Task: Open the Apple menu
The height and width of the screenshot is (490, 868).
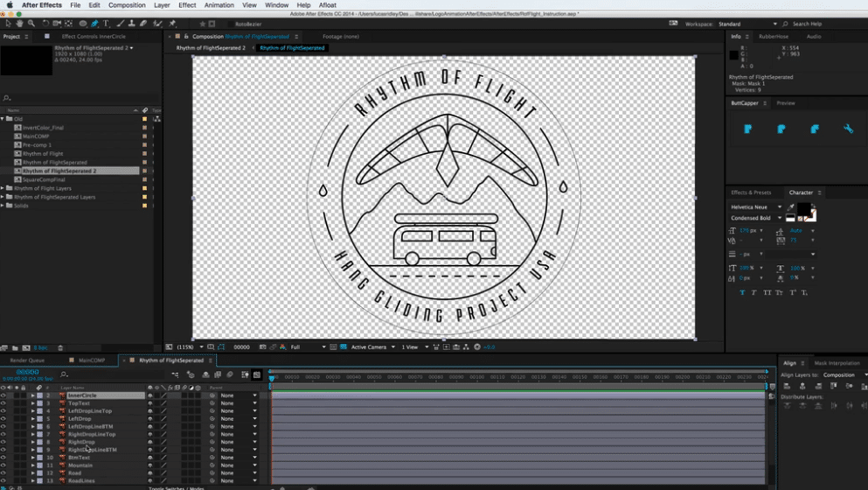Action: 10,5
